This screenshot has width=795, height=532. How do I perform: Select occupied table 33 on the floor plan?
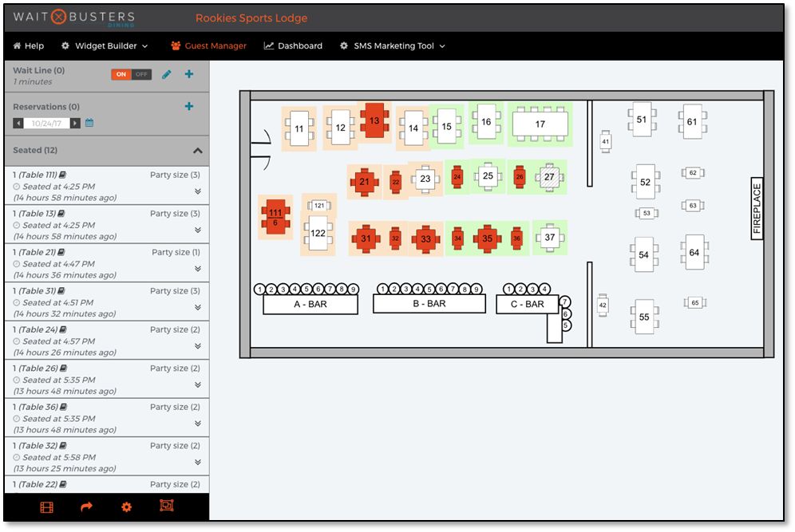coord(425,238)
